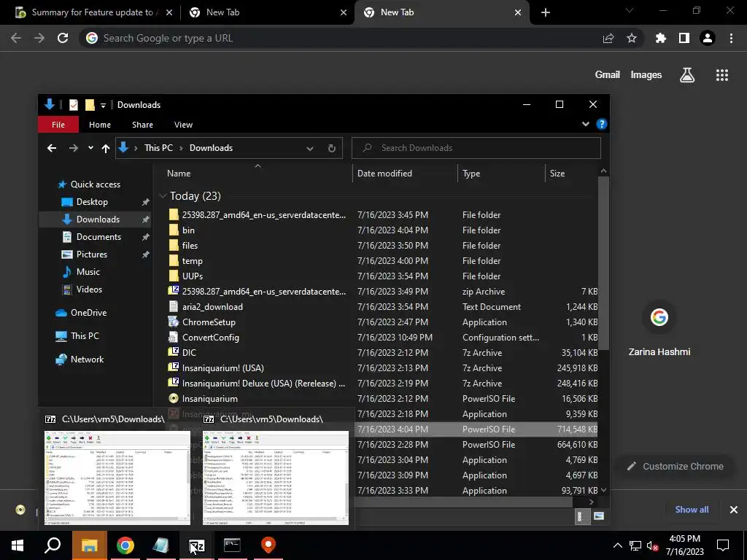Image resolution: width=747 pixels, height=560 pixels.
Task: Open the Home ribbon tab
Action: coord(99,125)
